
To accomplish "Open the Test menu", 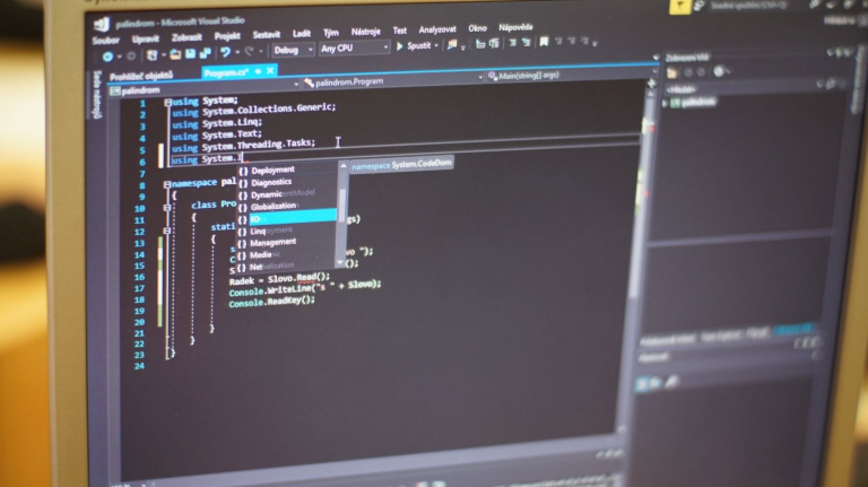I will pos(400,30).
